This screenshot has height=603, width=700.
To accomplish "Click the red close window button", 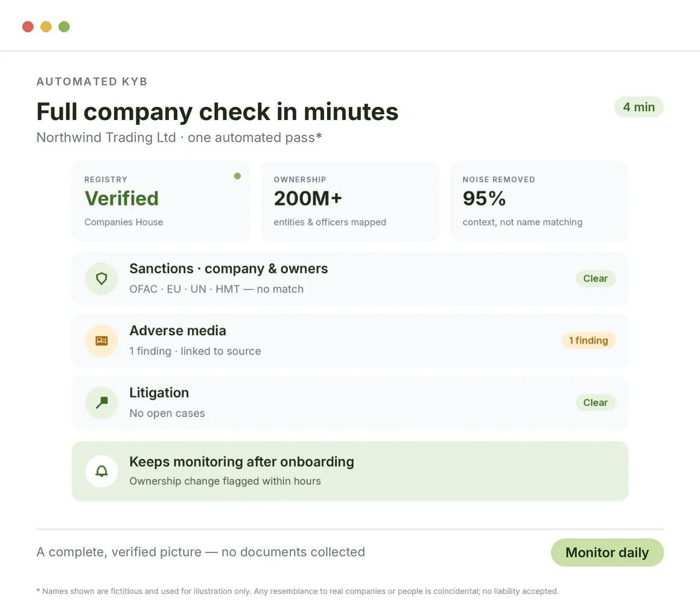I will pos(28,27).
